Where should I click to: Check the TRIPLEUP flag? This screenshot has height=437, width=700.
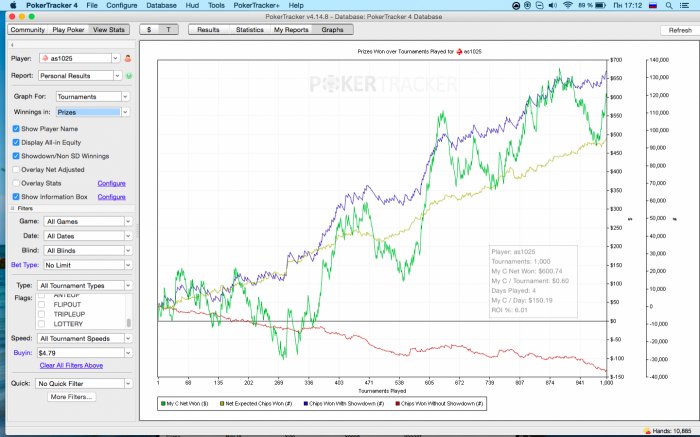tap(42, 314)
